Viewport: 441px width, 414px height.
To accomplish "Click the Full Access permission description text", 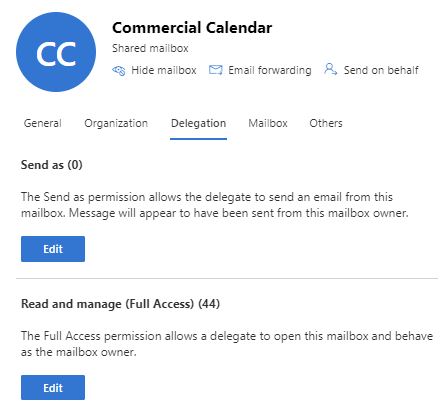I will pyautogui.click(x=227, y=344).
